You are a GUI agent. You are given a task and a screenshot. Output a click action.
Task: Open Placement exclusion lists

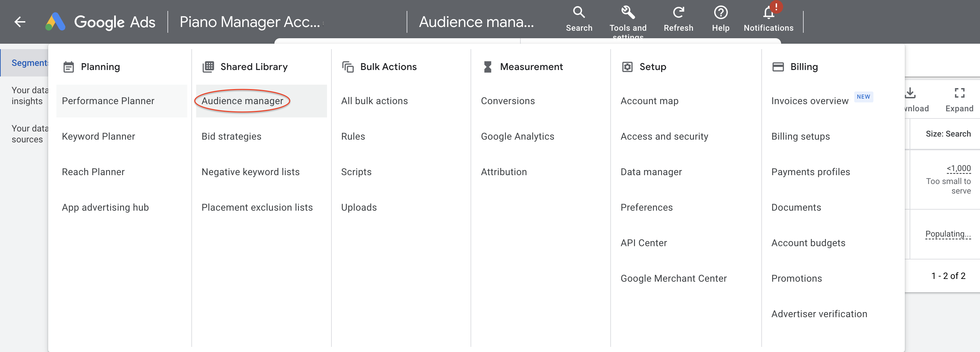(257, 207)
